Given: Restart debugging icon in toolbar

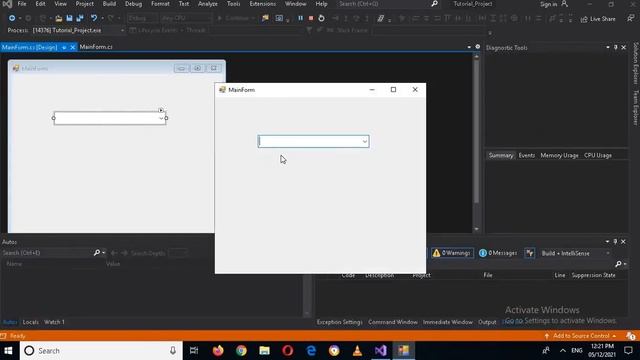Looking at the screenshot, I should (x=321, y=18).
